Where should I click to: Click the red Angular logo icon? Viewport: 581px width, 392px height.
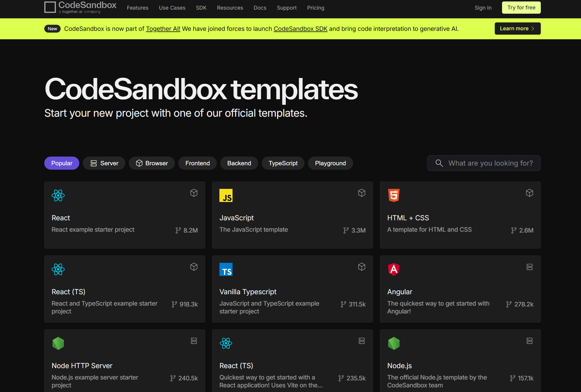pos(394,269)
